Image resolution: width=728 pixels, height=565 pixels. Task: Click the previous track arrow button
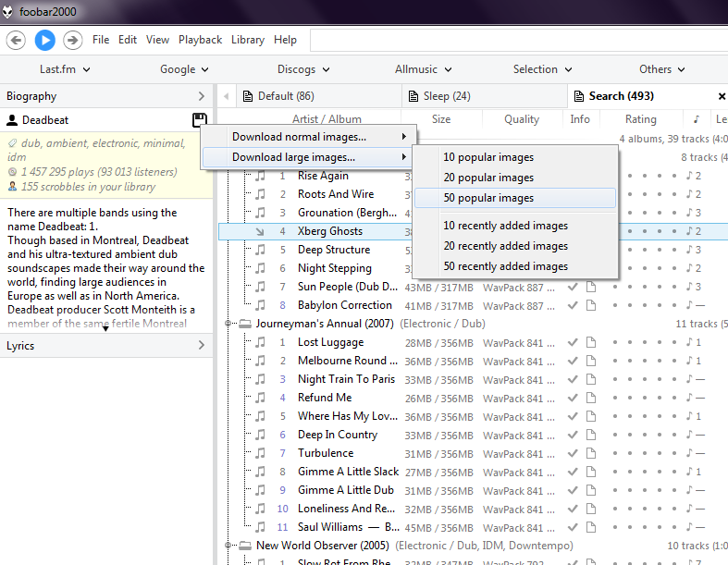16,40
